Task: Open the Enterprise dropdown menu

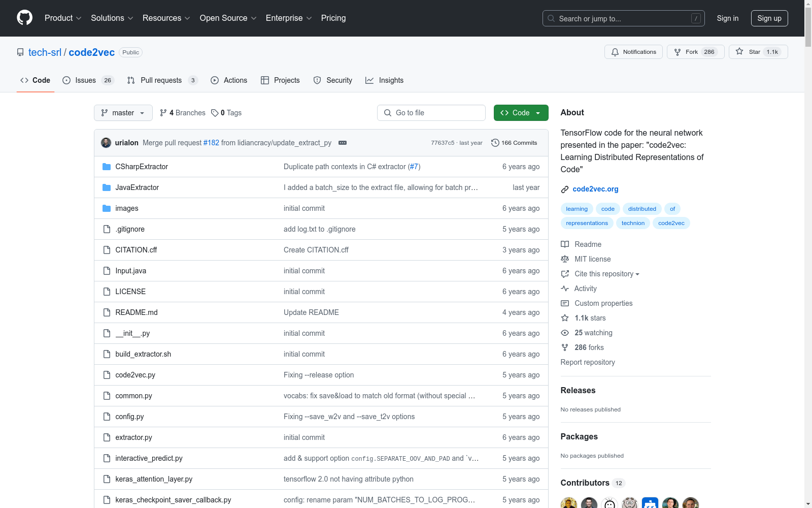Action: click(289, 18)
